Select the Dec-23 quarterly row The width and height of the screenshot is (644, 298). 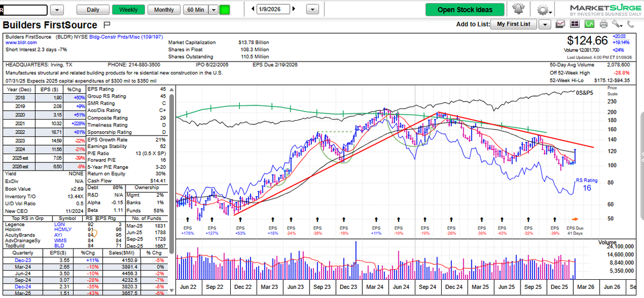[x=86, y=259]
